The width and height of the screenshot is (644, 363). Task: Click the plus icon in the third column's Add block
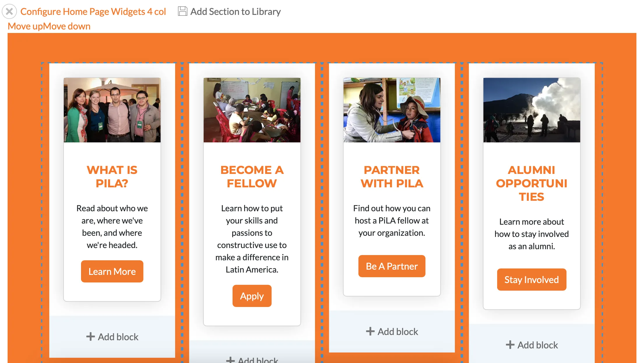[370, 331]
